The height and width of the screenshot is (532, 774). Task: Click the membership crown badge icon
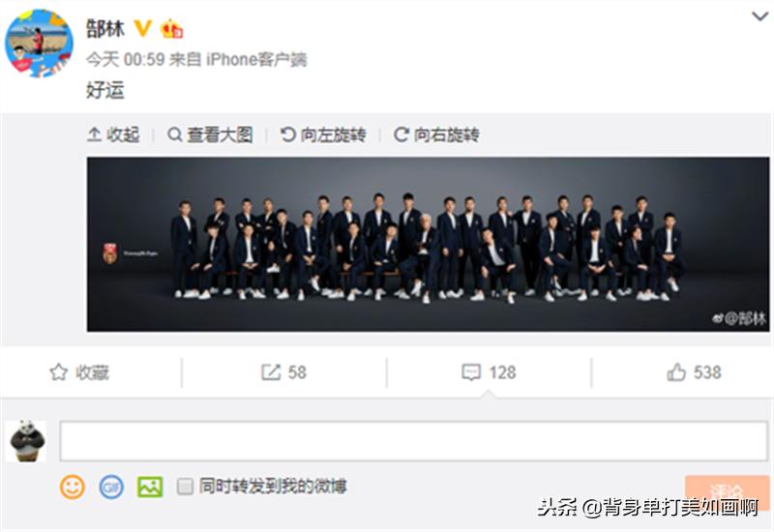171,29
